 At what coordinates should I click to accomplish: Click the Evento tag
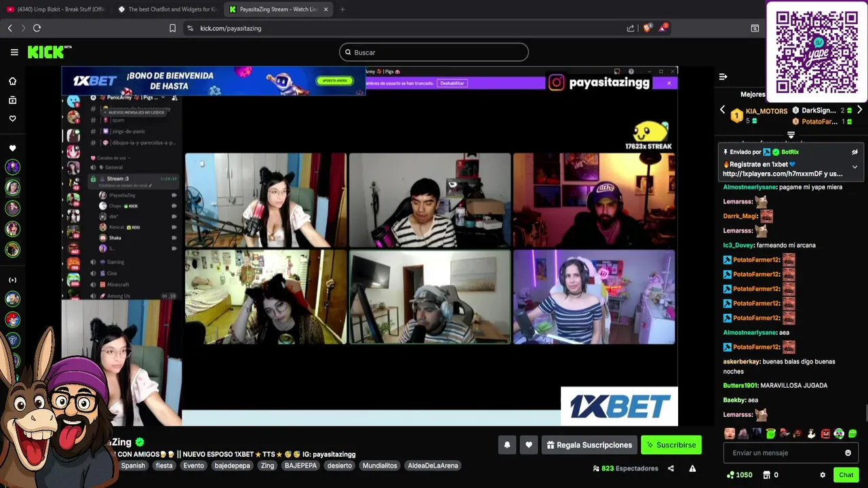pyautogui.click(x=193, y=466)
